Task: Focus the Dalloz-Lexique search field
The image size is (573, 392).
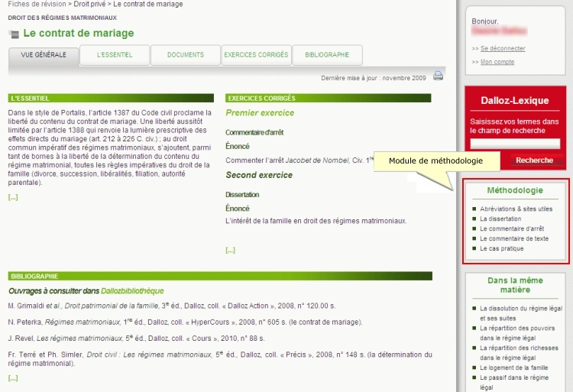Action: [514, 143]
